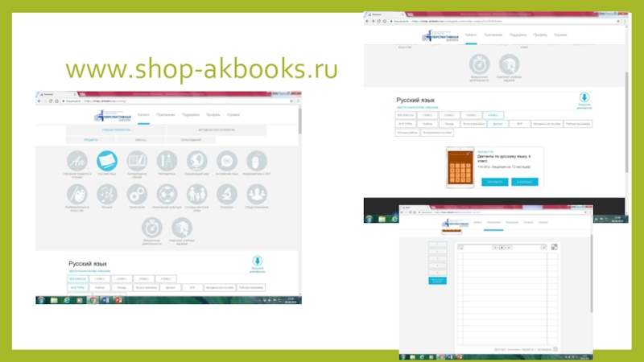Open Windows Start orb under subject-grid catalog window
Viewport: 644px width, 362px height.
[x=41, y=300]
